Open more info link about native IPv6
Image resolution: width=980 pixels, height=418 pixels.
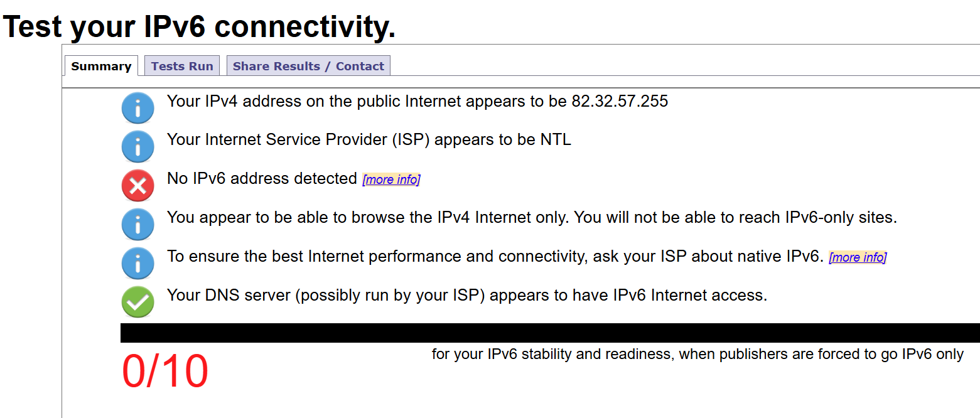[858, 257]
